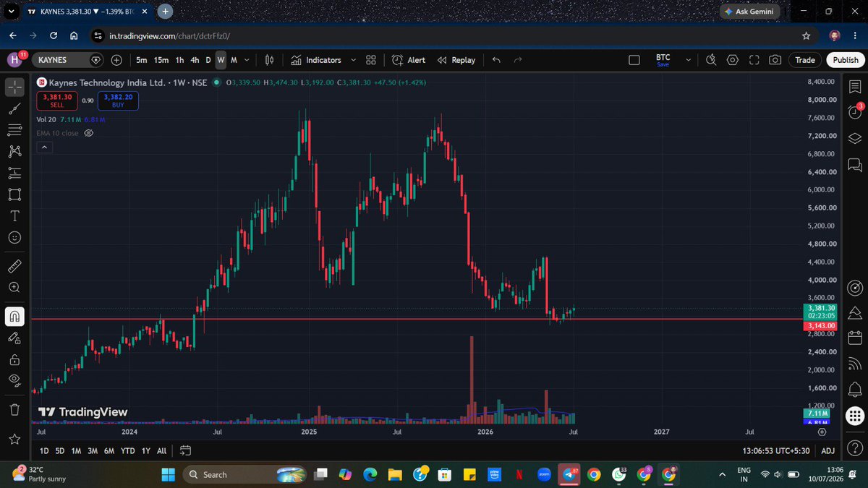
Task: Click the trash remove objects icon
Action: tap(14, 409)
